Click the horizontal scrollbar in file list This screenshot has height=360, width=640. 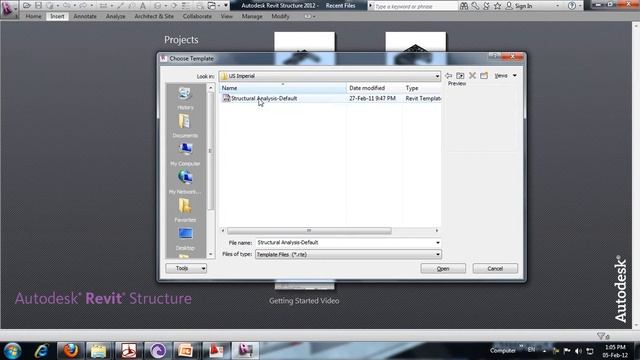click(309, 231)
